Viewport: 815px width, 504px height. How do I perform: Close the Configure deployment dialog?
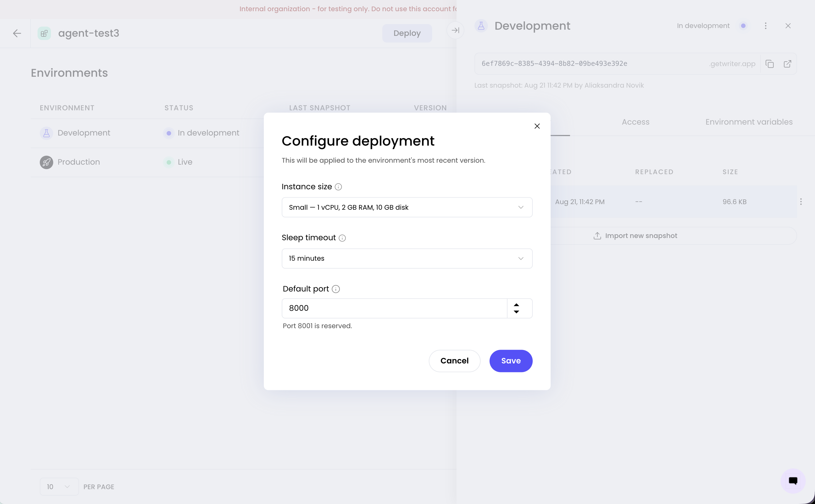(x=537, y=126)
